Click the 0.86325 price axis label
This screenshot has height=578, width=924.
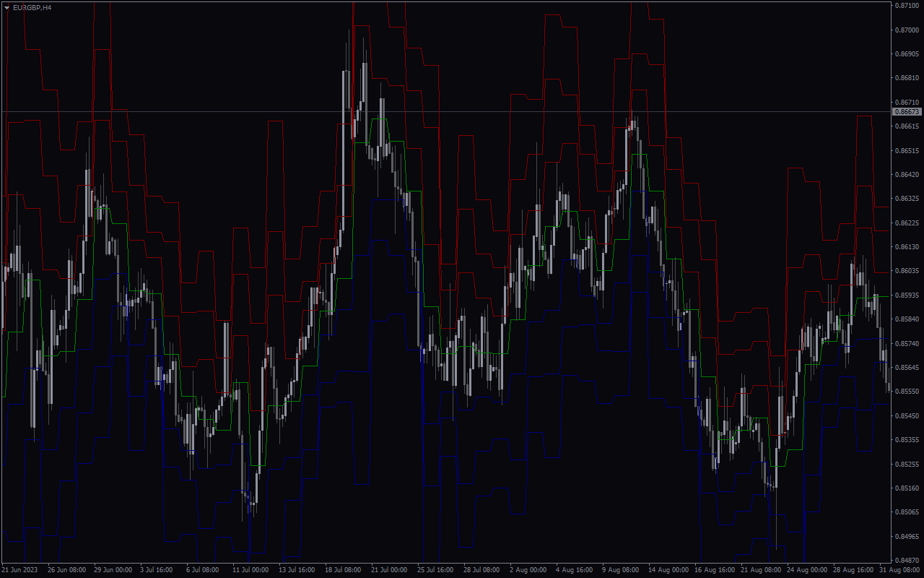[x=907, y=199]
